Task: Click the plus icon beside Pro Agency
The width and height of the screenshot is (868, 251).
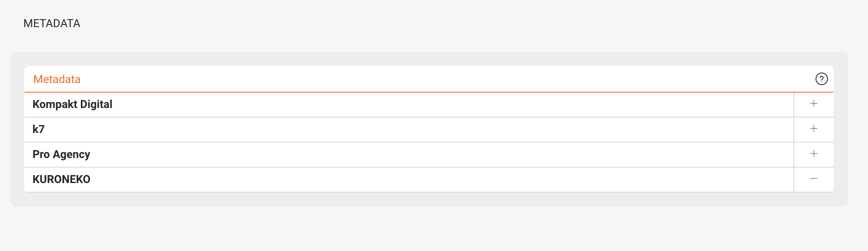Action: coord(813,154)
